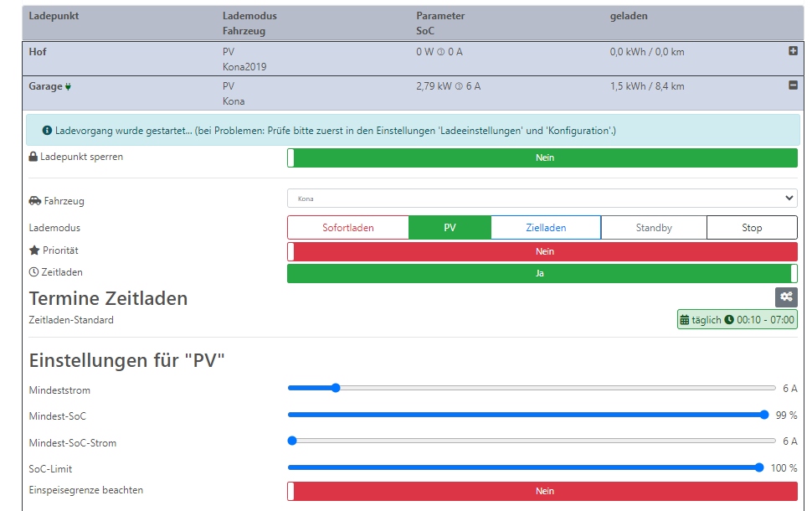Image resolution: width=812 pixels, height=511 pixels.
Task: Toggle Zeitladen switch showing Ja
Action: click(542, 273)
